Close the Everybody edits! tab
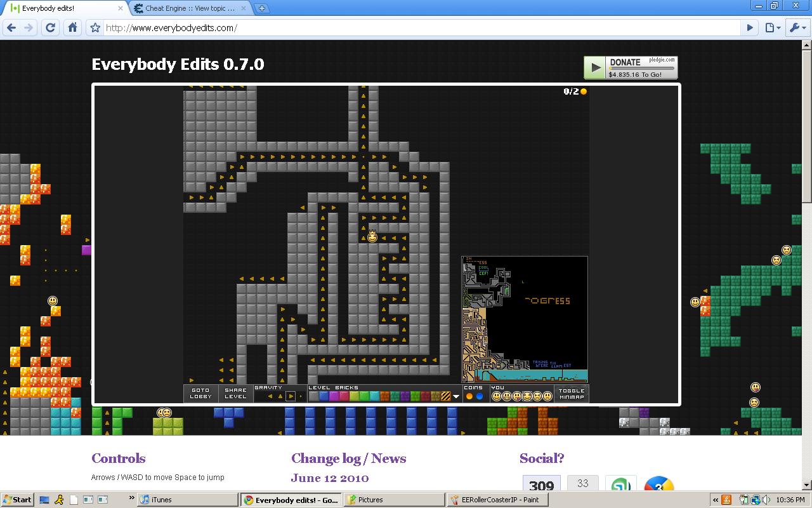The width and height of the screenshot is (812, 508). point(121,8)
